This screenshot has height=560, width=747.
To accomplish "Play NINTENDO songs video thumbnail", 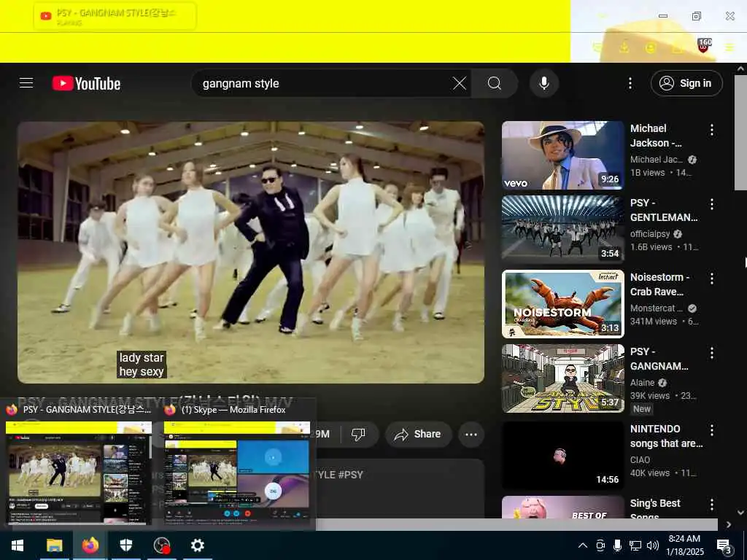I will (562, 455).
